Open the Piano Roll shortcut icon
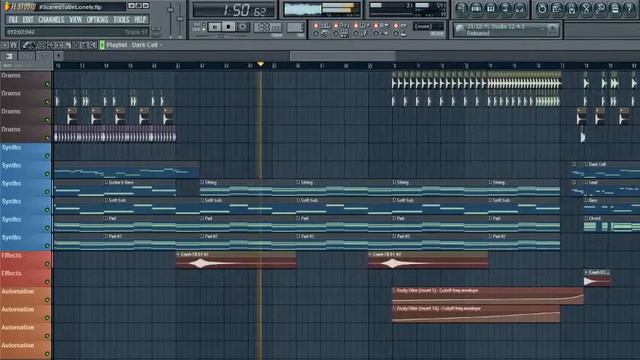 tap(491, 9)
